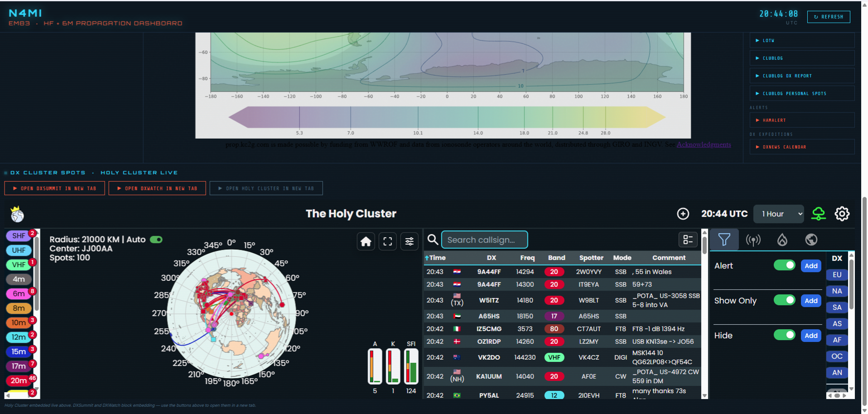The image size is (868, 414).
Task: Toggle the Auto radius switch
Action: point(156,240)
